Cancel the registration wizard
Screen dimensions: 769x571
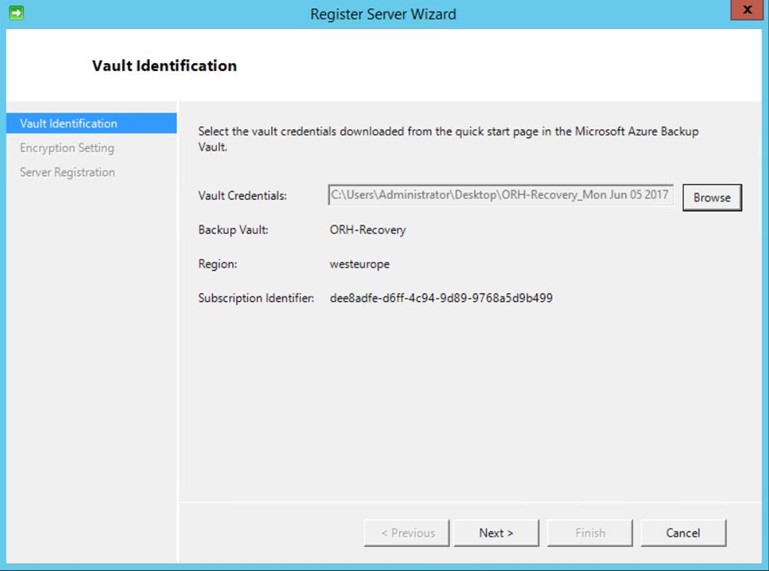683,533
